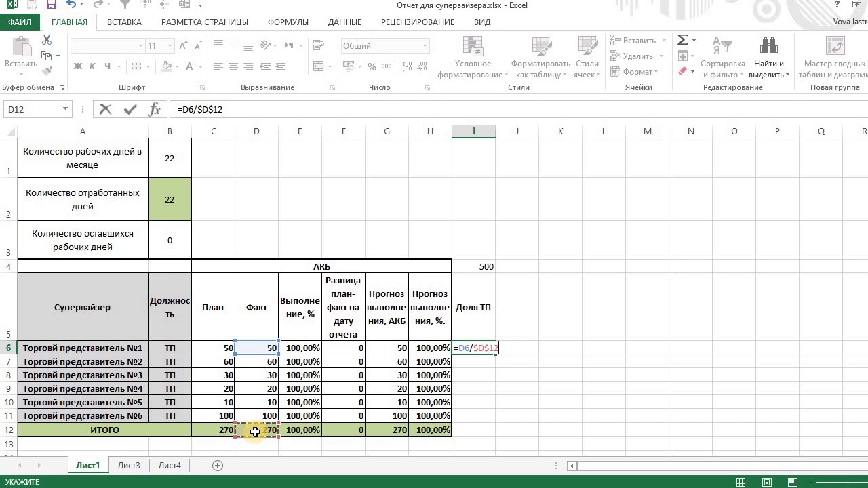This screenshot has width=868, height=488.
Task: Open PivotTable and chart wizard
Action: pyautogui.click(x=835, y=58)
